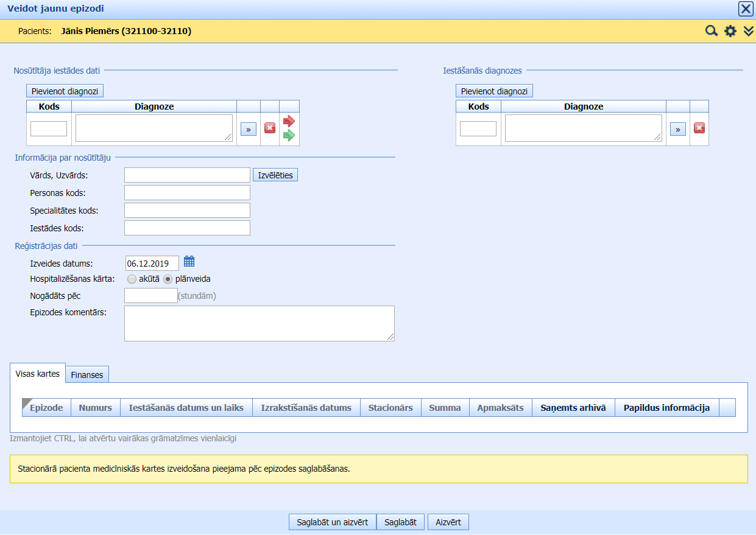
Task: Click the Epizodes komentārs text area
Action: click(x=259, y=323)
